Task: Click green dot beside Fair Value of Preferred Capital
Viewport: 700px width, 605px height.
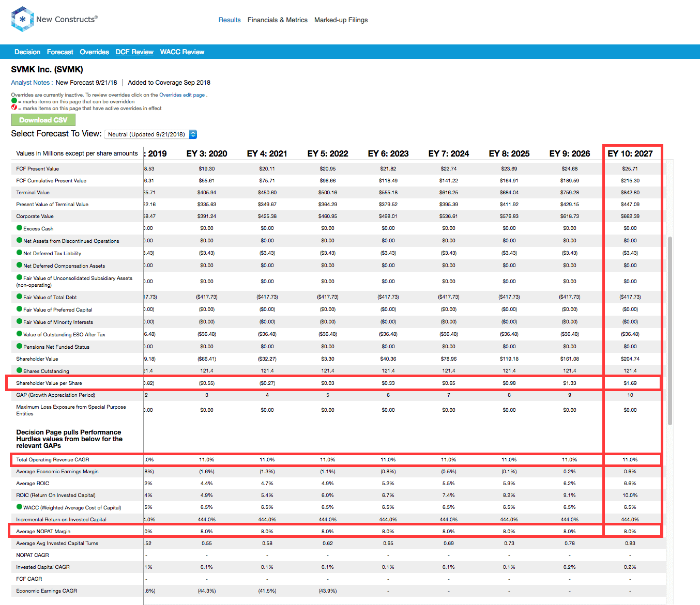Action: tap(19, 309)
